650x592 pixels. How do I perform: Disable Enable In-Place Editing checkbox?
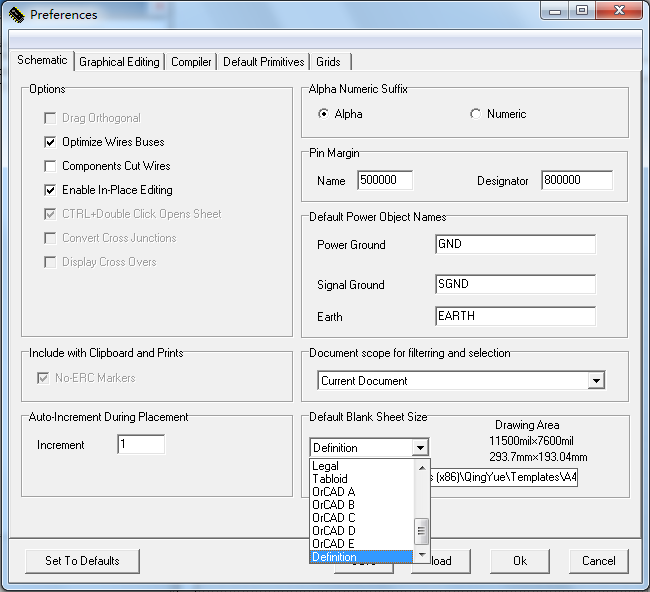50,190
